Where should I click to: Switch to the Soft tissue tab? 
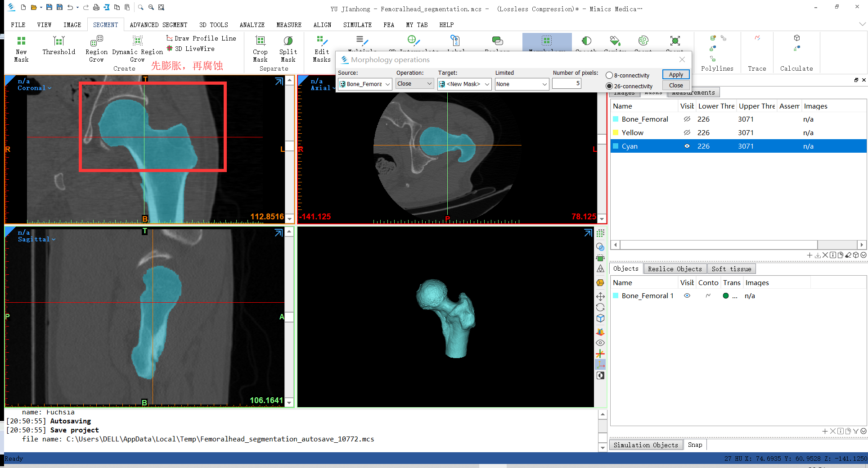(731, 269)
